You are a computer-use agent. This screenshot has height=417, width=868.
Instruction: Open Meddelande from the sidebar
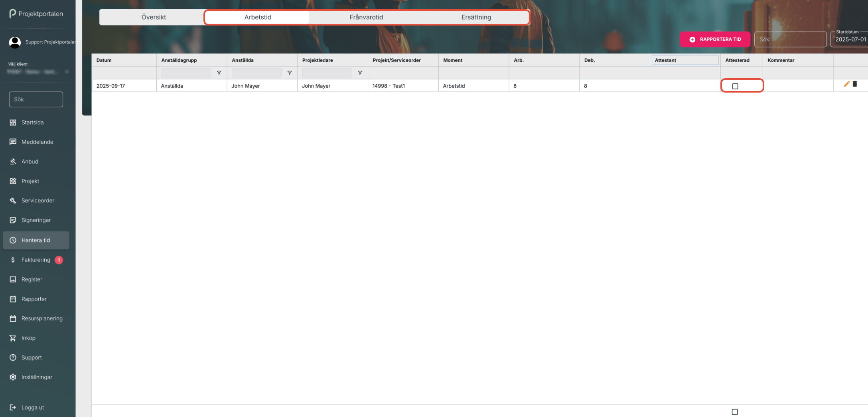37,142
